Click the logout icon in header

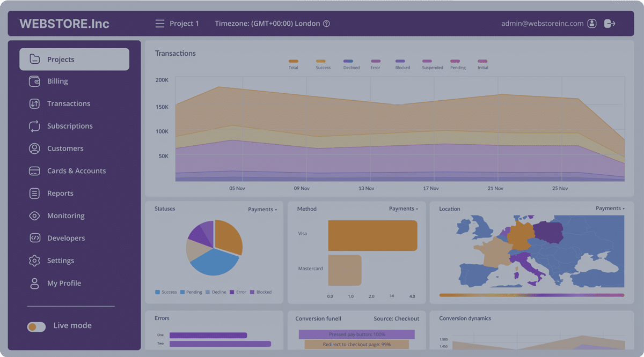(609, 24)
